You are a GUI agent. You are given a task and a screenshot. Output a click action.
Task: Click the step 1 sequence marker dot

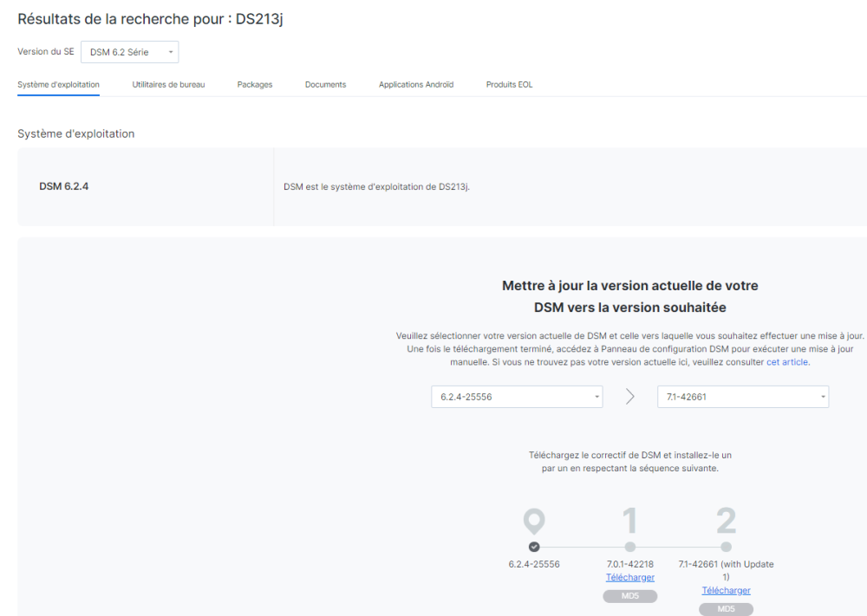tap(629, 547)
